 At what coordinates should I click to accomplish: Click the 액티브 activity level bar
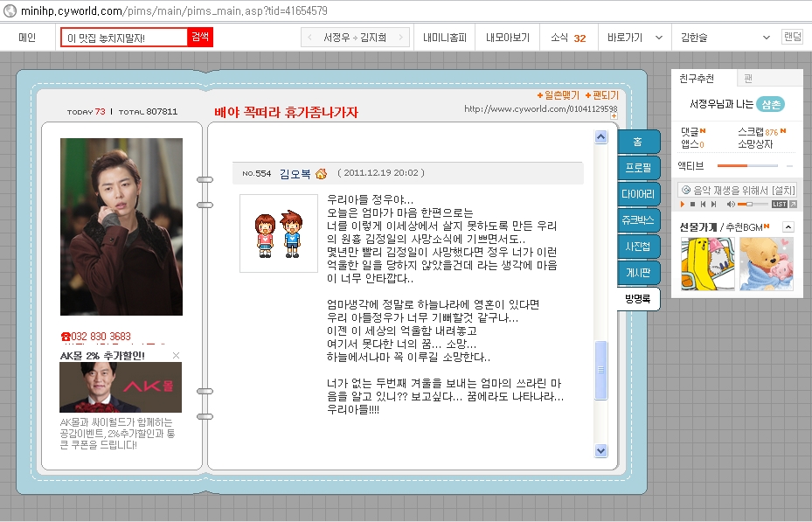click(747, 166)
